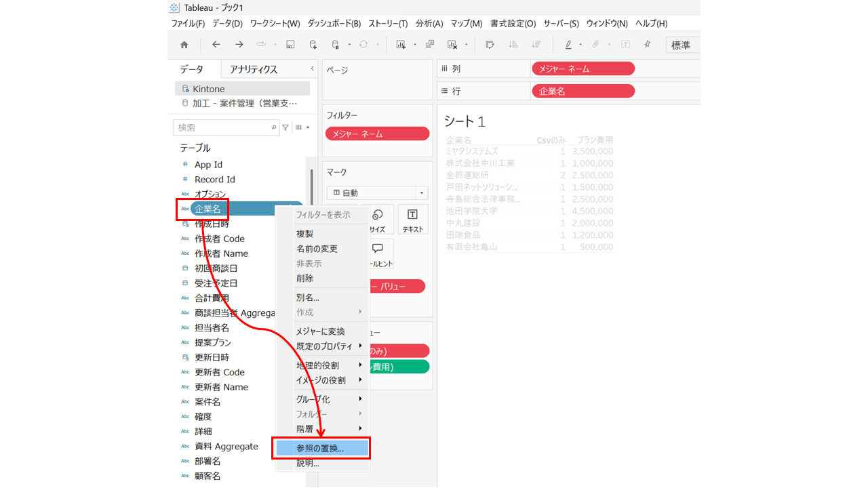This screenshot has height=488, width=868.
Task: Click the Redo forward arrow in toolbar
Action: (x=239, y=45)
